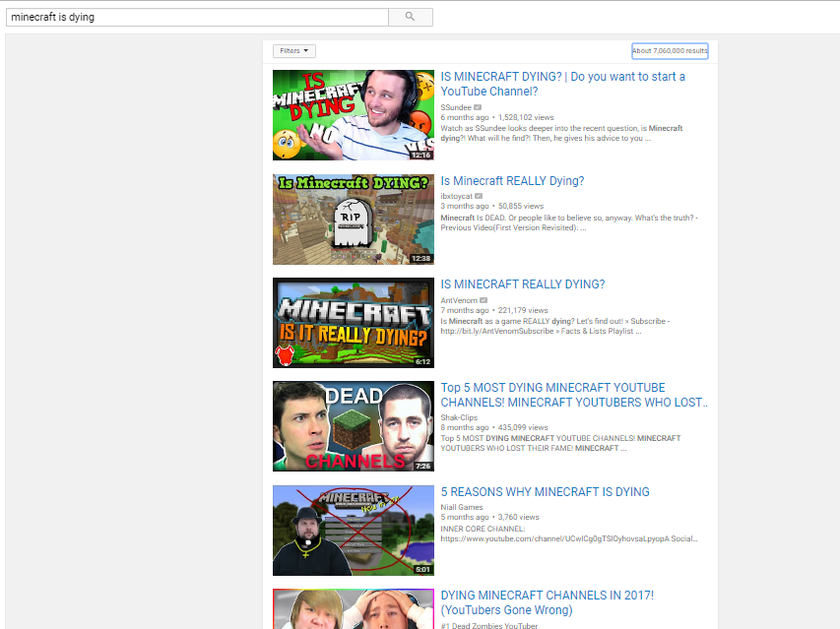
Task: Click the 'minecraft is dying' search field
Action: (197, 17)
